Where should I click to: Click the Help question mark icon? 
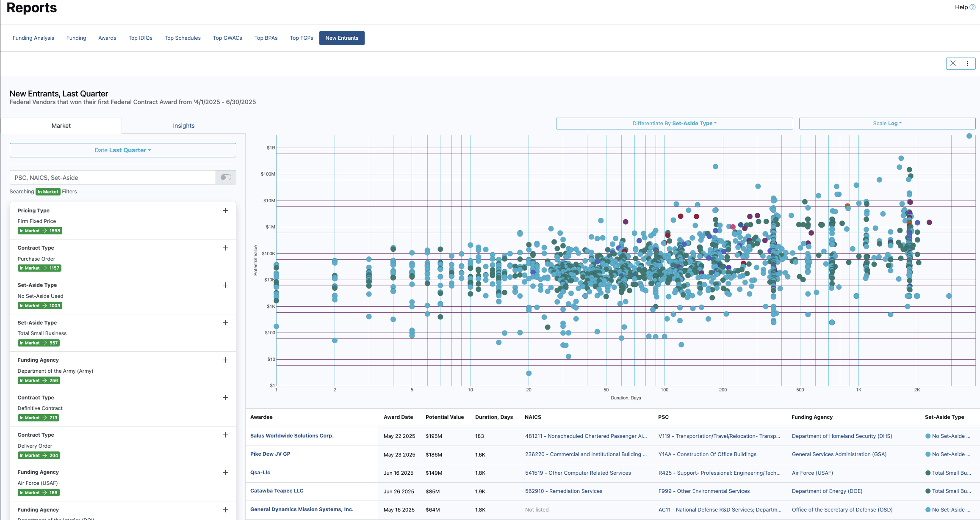tap(972, 7)
